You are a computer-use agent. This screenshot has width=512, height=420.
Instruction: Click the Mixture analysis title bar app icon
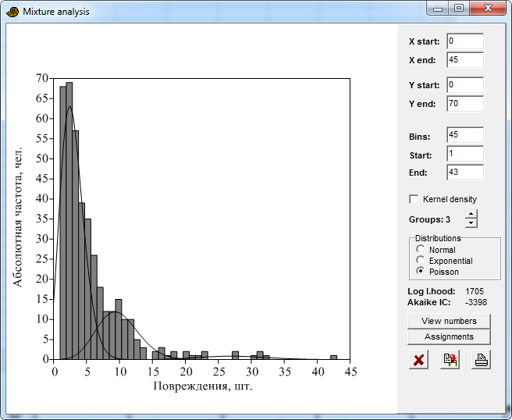click(x=12, y=12)
